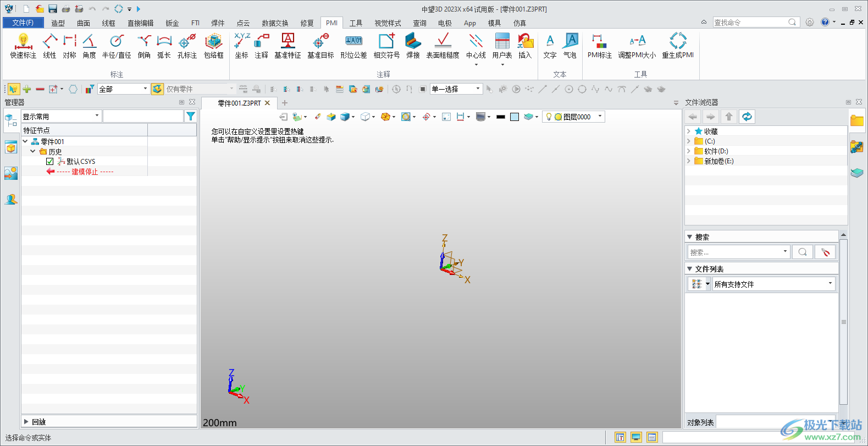Viewport: 868px width, 446px height.
Task: Select the PMI标注 tool
Action: [x=599, y=46]
